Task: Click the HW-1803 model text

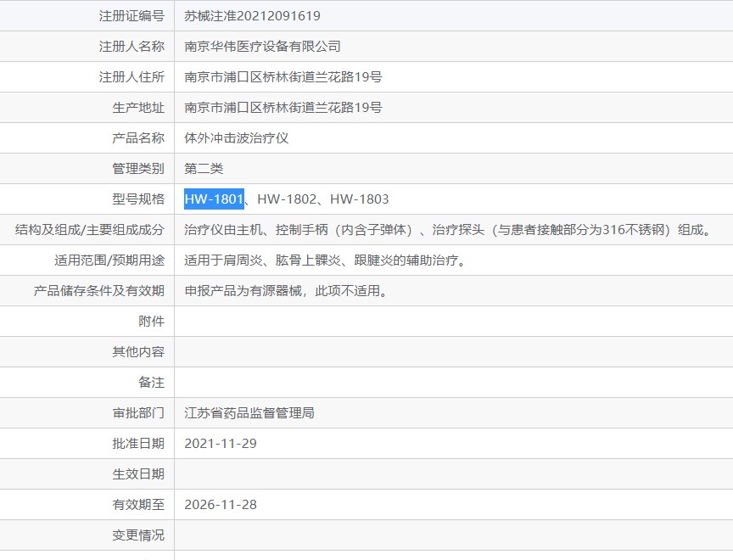Action: click(360, 199)
